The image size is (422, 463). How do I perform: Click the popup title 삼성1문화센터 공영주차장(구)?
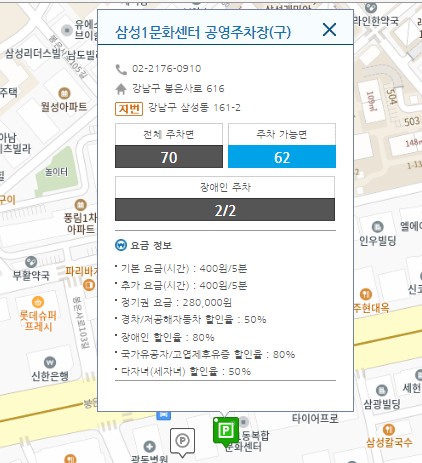tap(203, 32)
